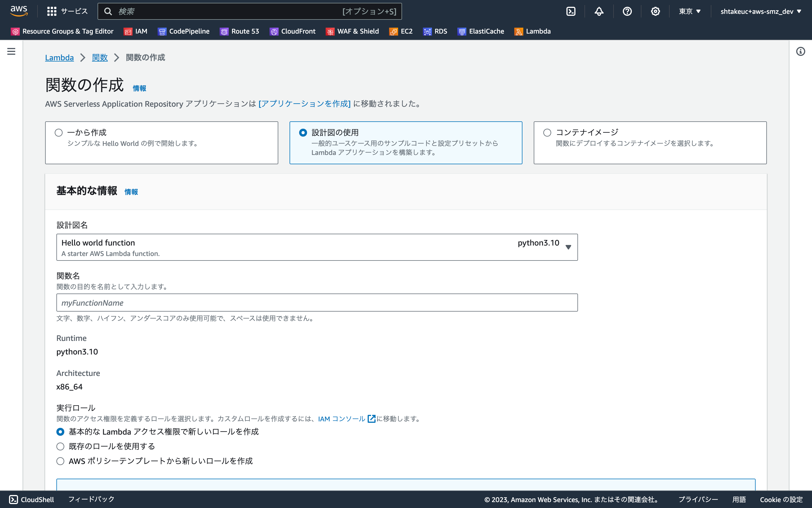The image size is (812, 508).
Task: Click 情報 link next to 基本的な情報
Action: pyautogui.click(x=131, y=192)
